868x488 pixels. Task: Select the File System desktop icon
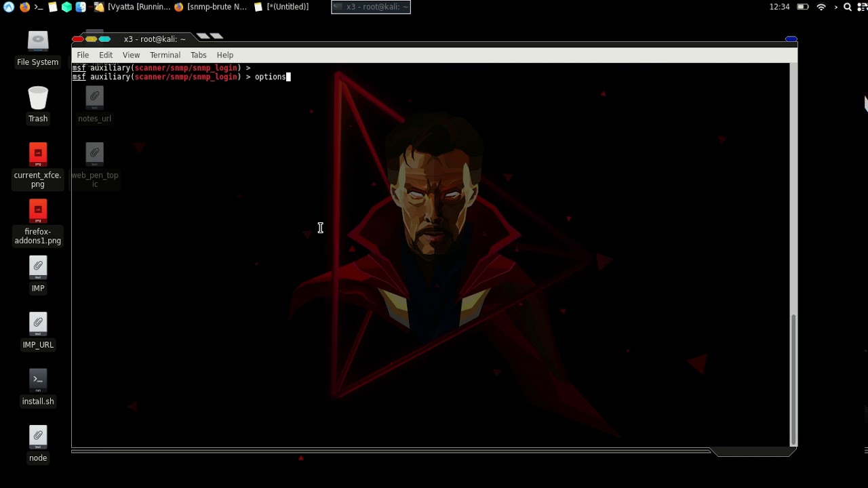click(37, 48)
